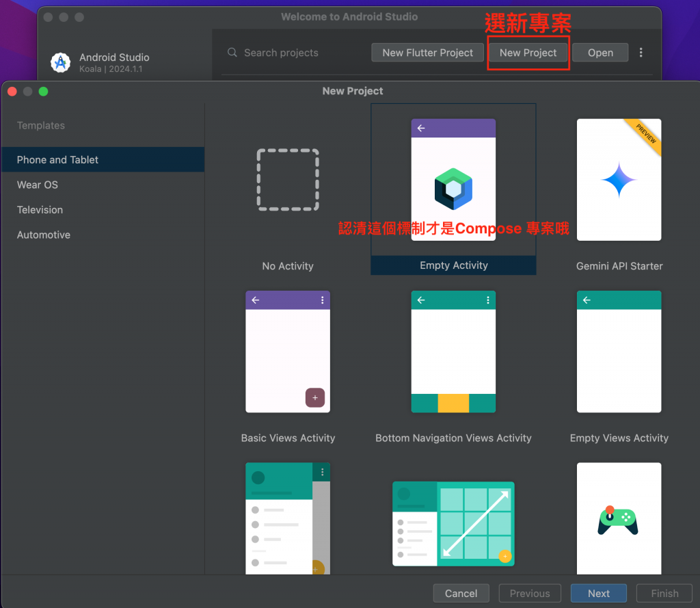The width and height of the screenshot is (700, 608).
Task: Click the Next button
Action: point(598,593)
